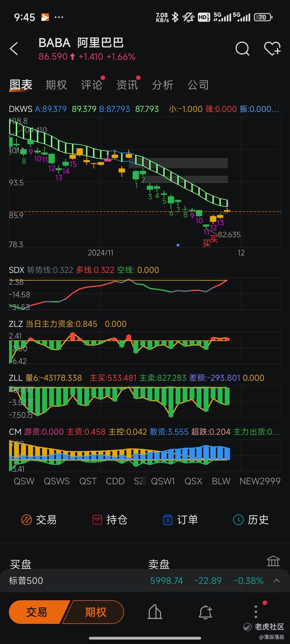Open Positions briefcase icon

[x=97, y=520]
